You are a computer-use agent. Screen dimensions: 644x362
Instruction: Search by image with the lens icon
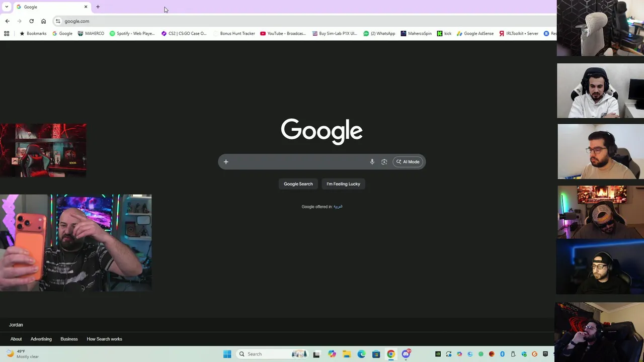click(x=384, y=162)
